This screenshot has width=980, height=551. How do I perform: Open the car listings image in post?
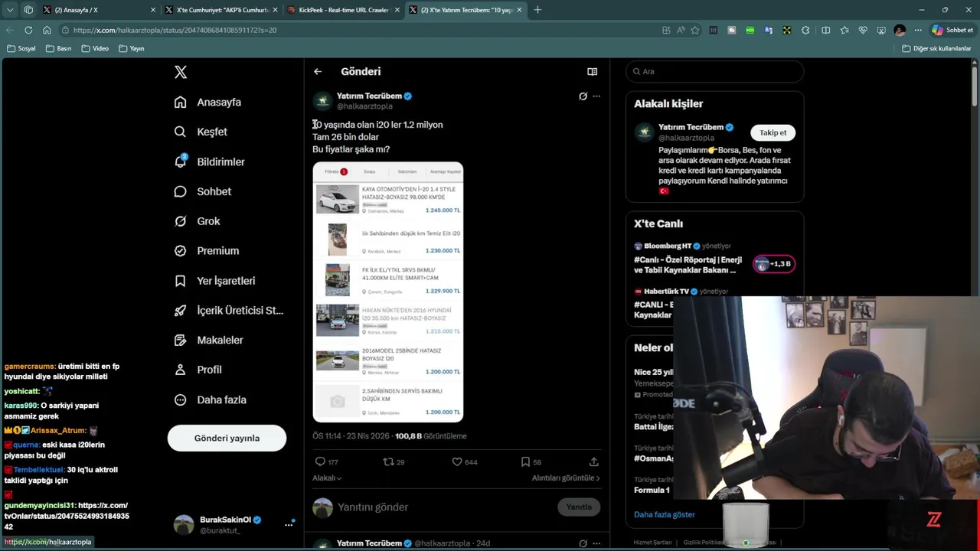click(x=387, y=292)
